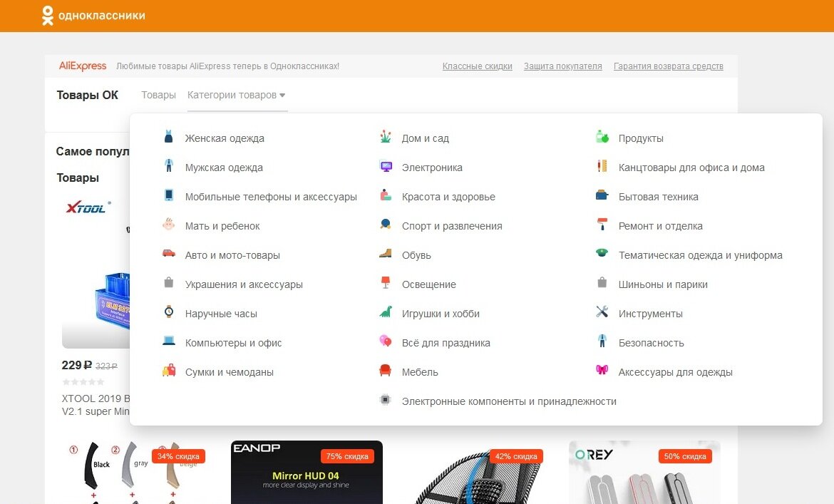Image resolution: width=834 pixels, height=504 pixels.
Task: Open Бытовая техника category
Action: click(659, 197)
